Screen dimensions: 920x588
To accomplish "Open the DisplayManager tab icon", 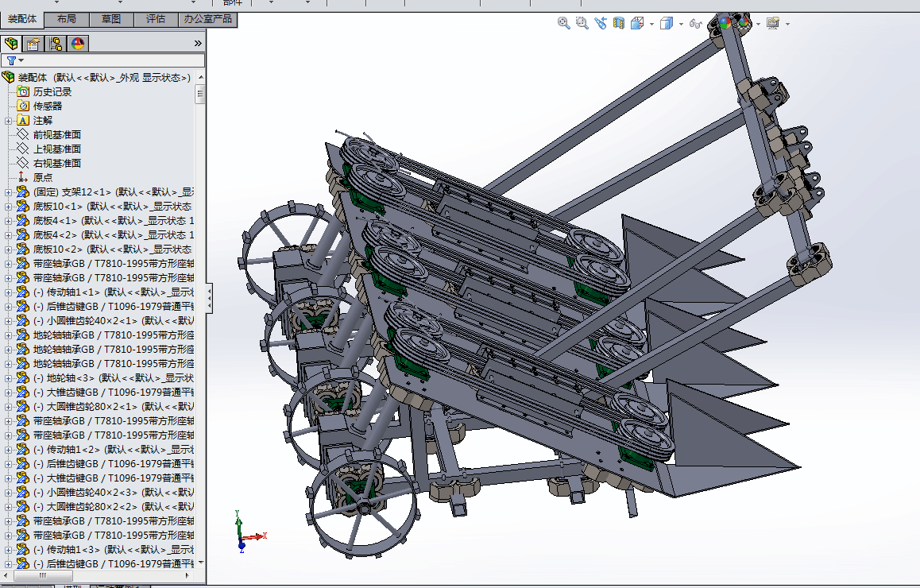I will 78,44.
